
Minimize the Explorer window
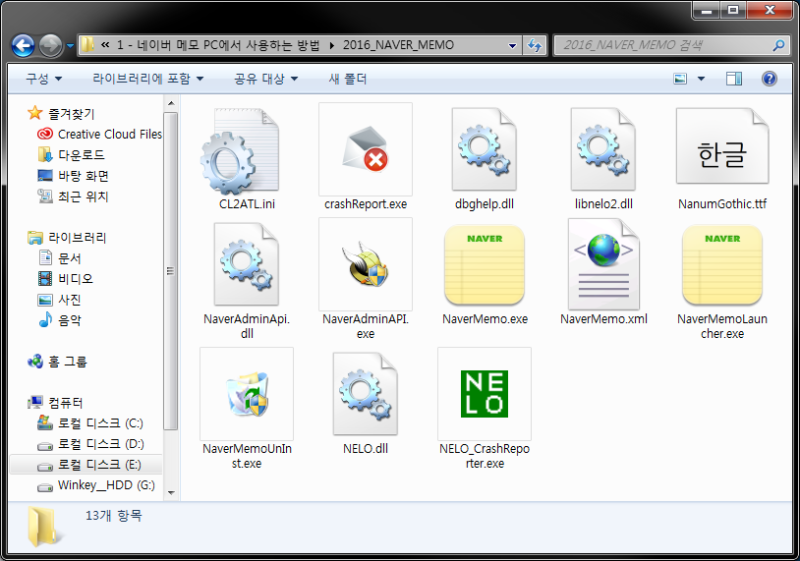pyautogui.click(x=707, y=10)
